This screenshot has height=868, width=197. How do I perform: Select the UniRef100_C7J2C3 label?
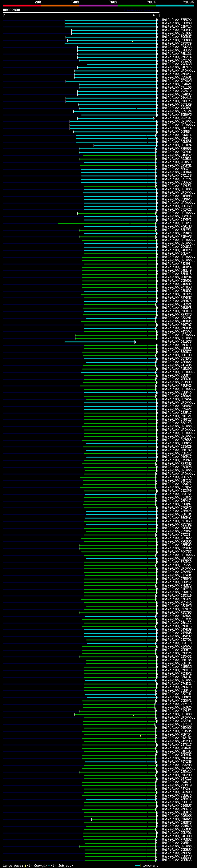pos(177,47)
